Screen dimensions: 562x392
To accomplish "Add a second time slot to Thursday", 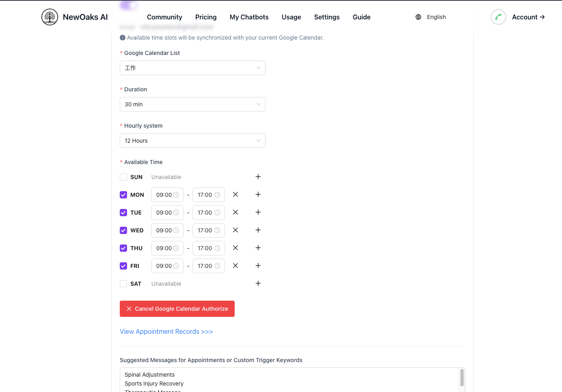I will 258,248.
